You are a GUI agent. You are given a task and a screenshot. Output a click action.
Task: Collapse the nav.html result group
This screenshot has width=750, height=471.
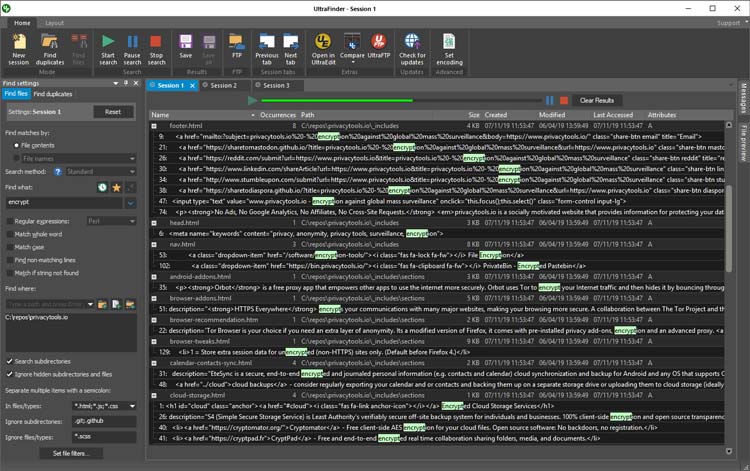(x=154, y=244)
